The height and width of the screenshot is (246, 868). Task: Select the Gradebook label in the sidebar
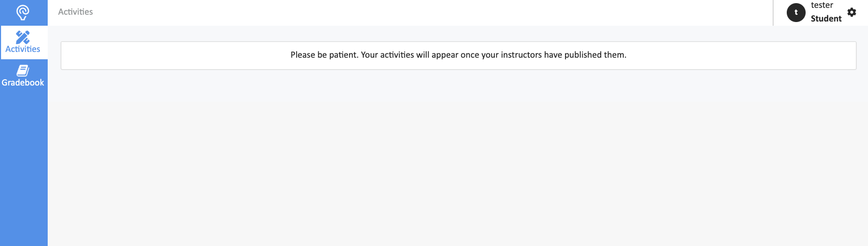(x=23, y=82)
